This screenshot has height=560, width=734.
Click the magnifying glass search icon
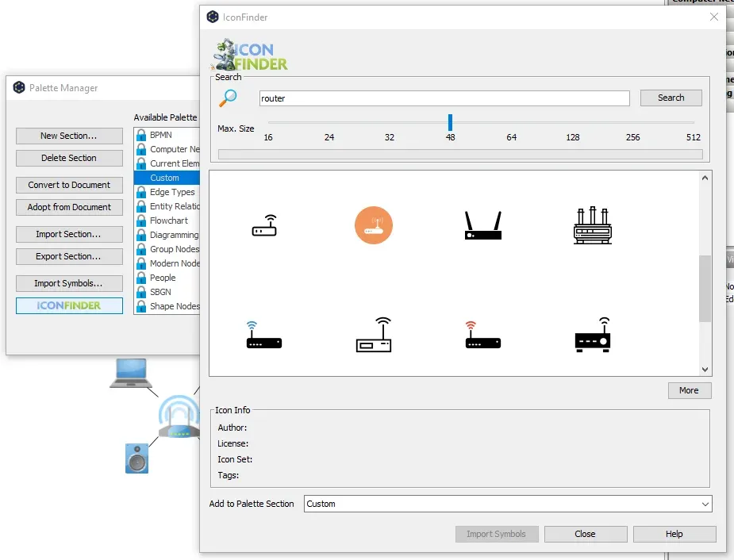coord(228,98)
